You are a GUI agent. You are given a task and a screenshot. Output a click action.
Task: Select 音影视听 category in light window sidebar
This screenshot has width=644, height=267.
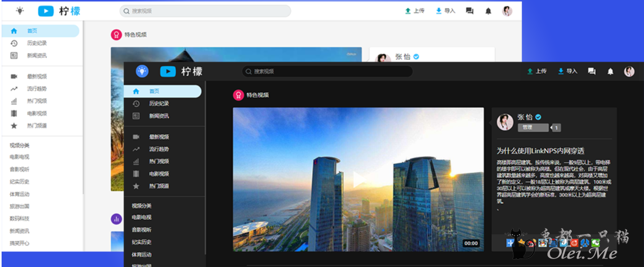coord(20,169)
